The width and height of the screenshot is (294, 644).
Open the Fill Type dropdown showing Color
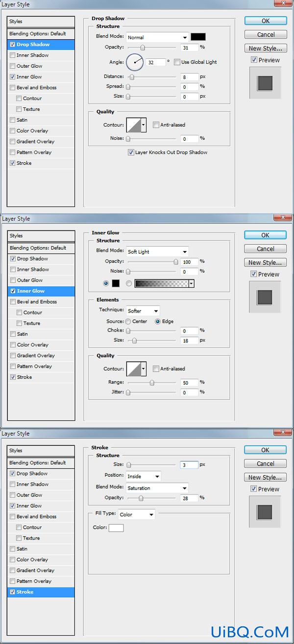[x=136, y=515]
